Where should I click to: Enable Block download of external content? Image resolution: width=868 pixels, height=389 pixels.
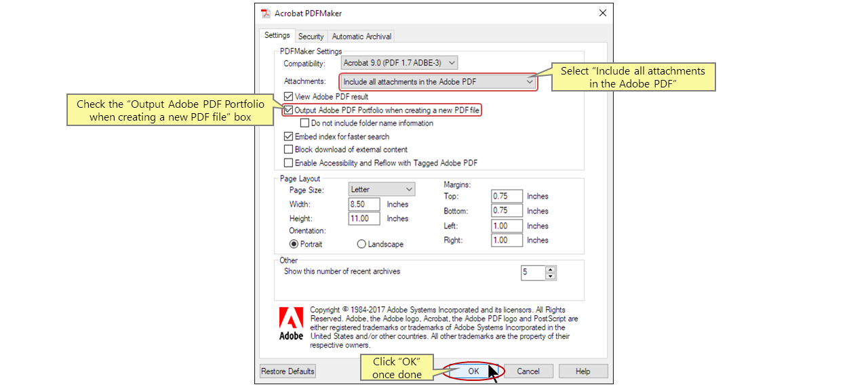[x=289, y=150]
